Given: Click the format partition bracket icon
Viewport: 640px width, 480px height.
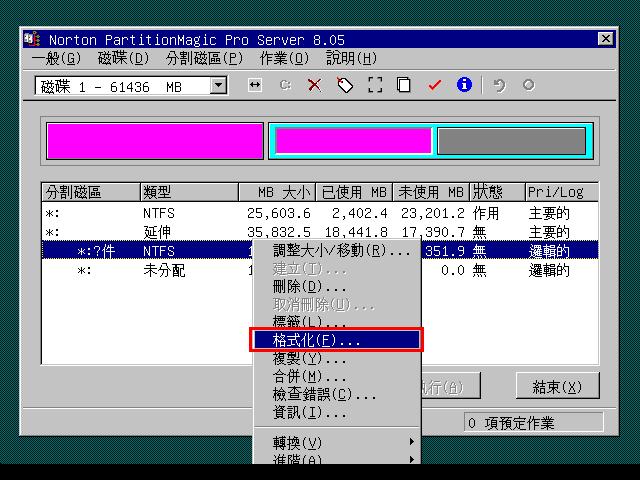Looking at the screenshot, I should (375, 85).
